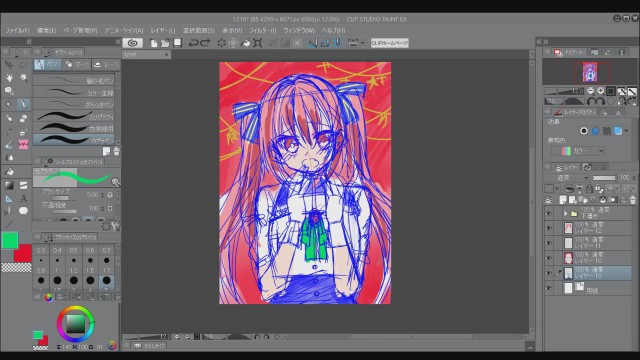The image size is (640, 360).
Task: Toggle visibility of the paper layer
Action: point(549,289)
